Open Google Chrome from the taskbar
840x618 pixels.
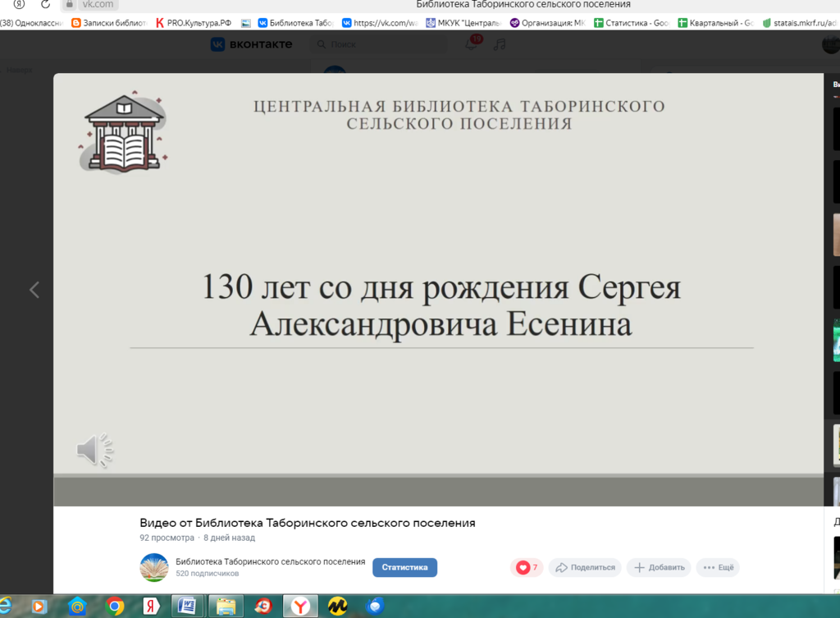point(115,606)
